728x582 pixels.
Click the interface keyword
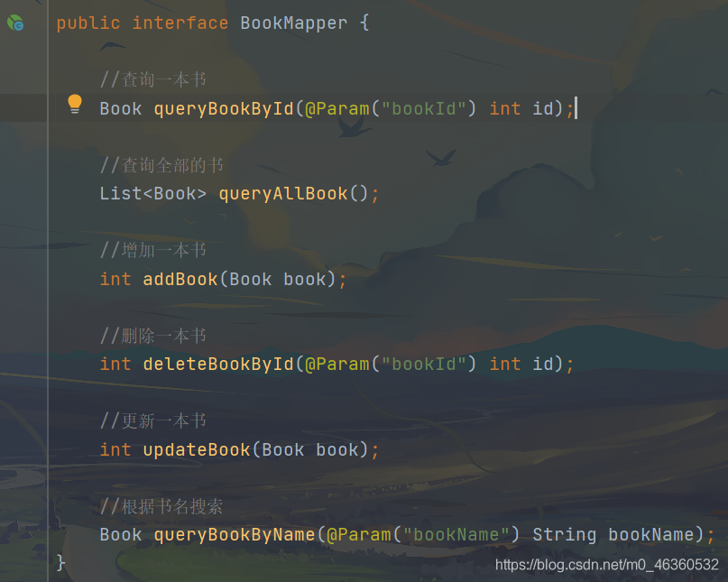tap(180, 23)
